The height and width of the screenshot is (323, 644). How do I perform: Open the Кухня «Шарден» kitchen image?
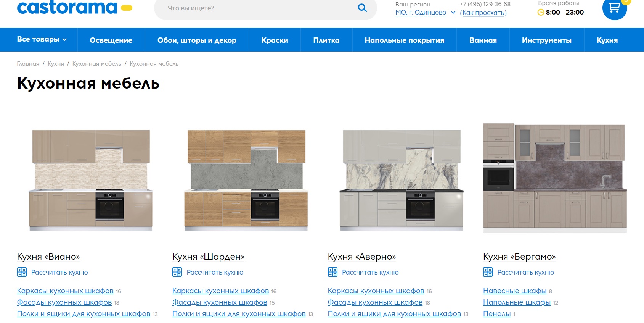pyautogui.click(x=246, y=179)
